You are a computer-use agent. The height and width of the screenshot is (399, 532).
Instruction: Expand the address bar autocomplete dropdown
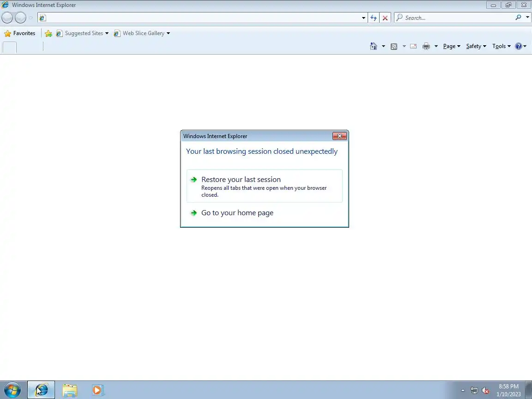tap(363, 18)
